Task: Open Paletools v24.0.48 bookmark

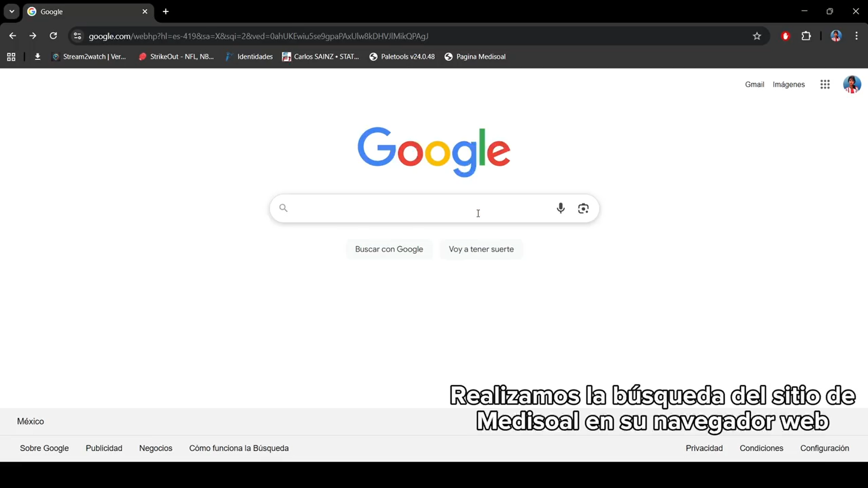Action: tap(402, 57)
